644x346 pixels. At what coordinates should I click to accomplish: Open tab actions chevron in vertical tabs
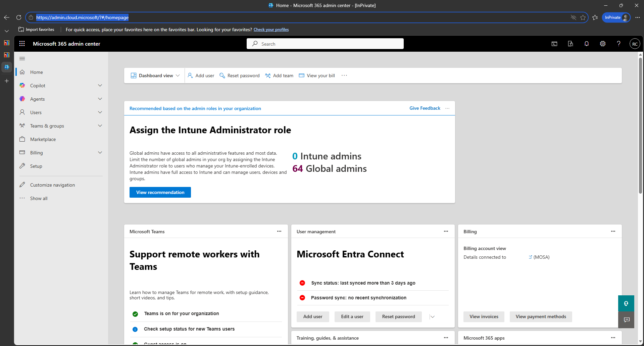tap(7, 31)
